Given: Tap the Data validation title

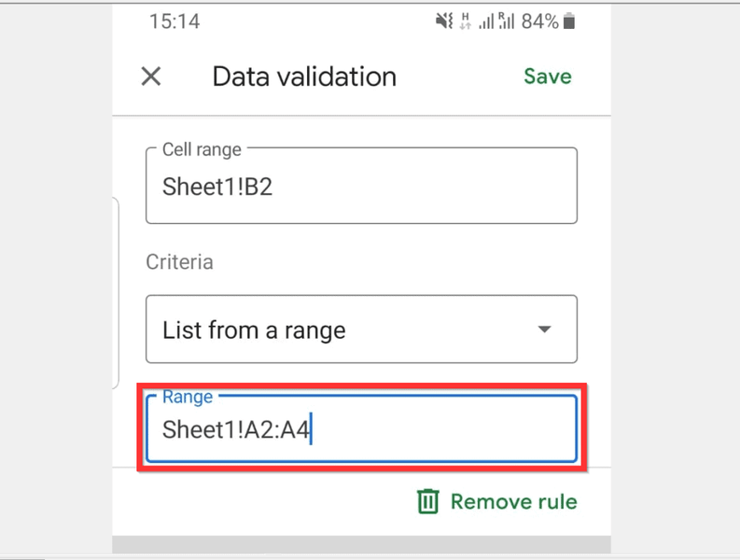Looking at the screenshot, I should (304, 77).
